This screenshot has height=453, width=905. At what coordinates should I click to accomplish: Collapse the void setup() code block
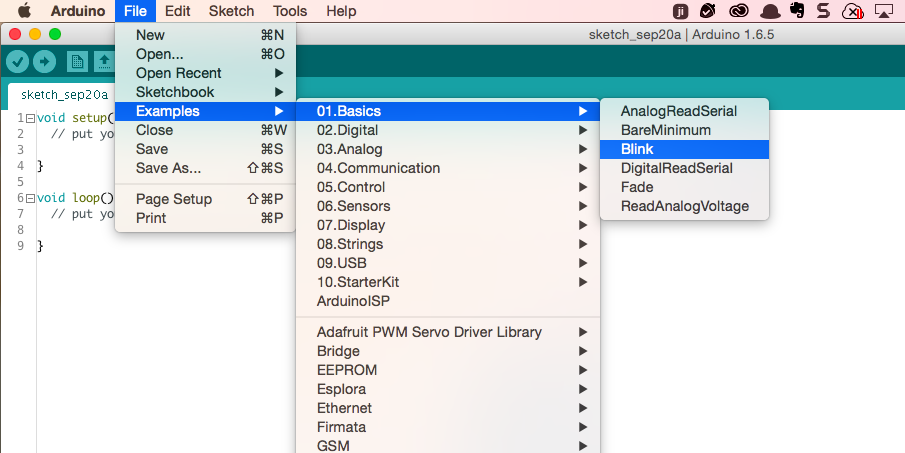pyautogui.click(x=30, y=118)
